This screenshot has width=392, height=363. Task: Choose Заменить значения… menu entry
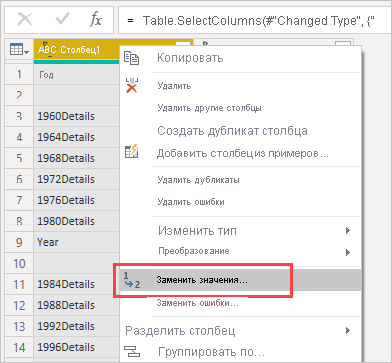(x=240, y=280)
